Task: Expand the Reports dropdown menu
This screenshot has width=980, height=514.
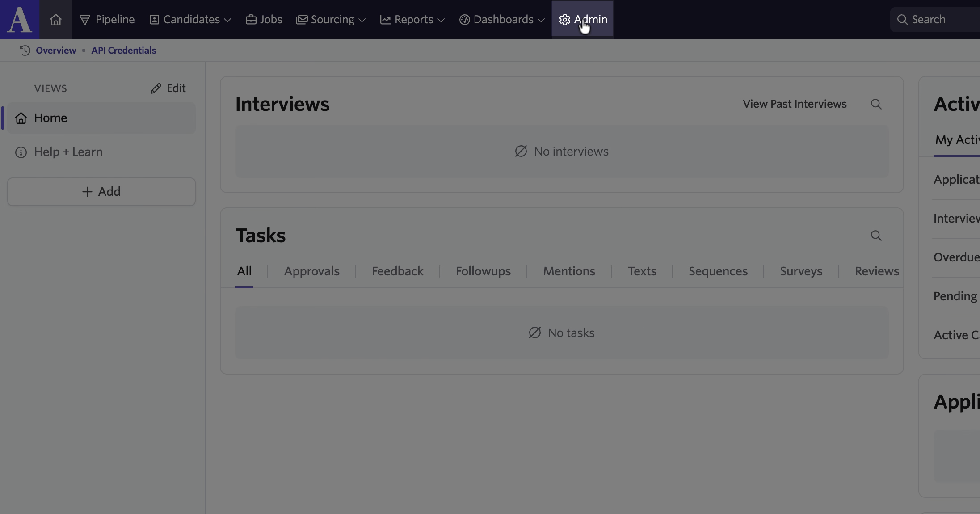Action: pos(412,20)
